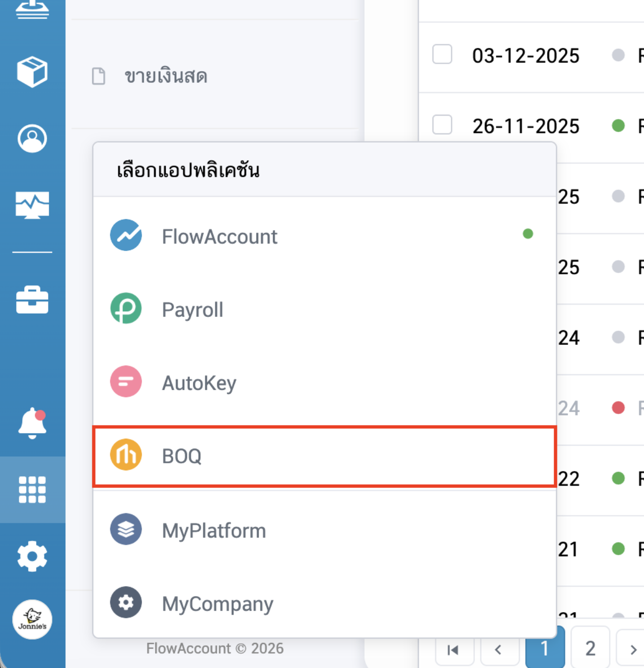644x668 pixels.
Task: Select Payroll from the application list
Action: coord(324,309)
